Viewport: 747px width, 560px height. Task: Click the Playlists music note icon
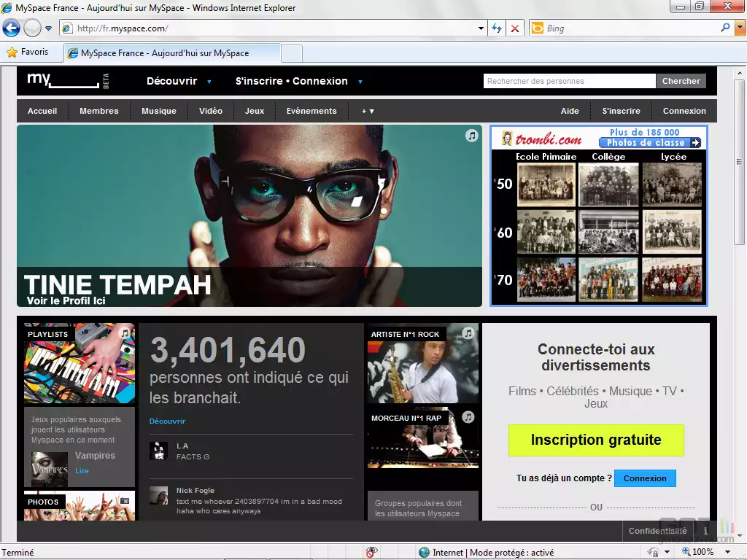pos(125,332)
